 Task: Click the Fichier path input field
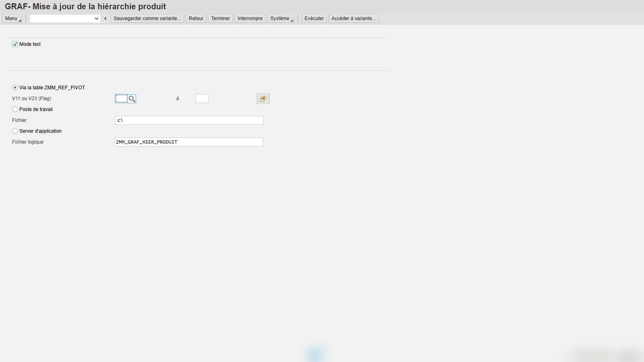point(189,120)
